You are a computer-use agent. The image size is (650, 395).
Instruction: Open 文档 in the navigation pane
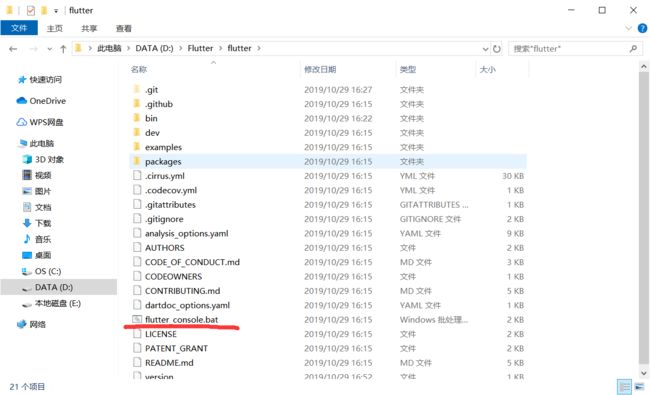point(43,207)
